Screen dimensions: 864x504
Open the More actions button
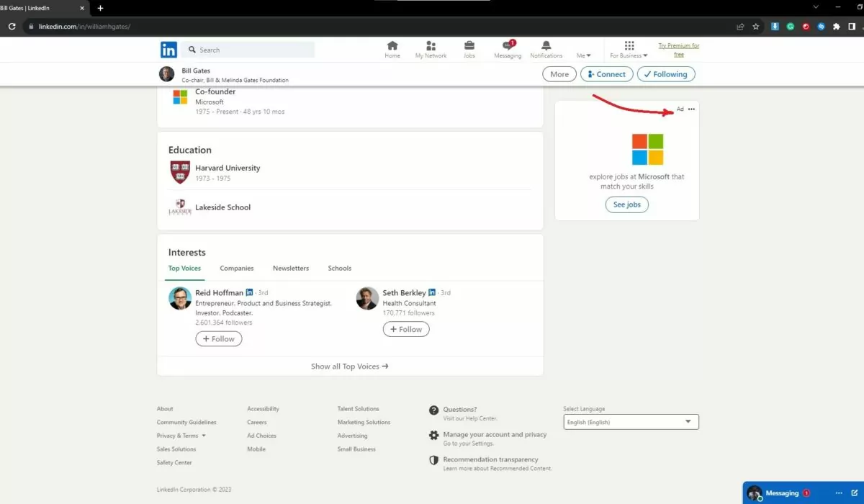559,74
